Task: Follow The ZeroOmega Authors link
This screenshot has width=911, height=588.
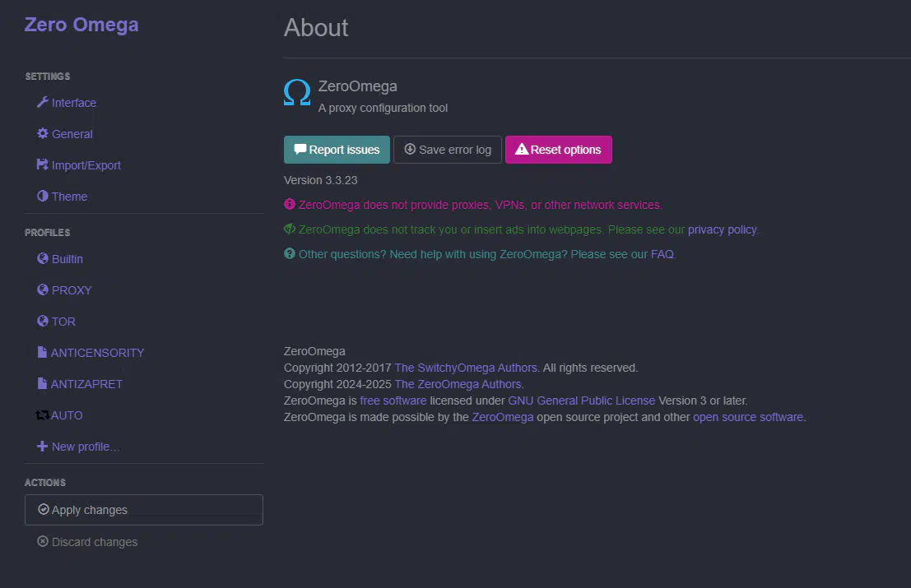Action: pyautogui.click(x=458, y=384)
